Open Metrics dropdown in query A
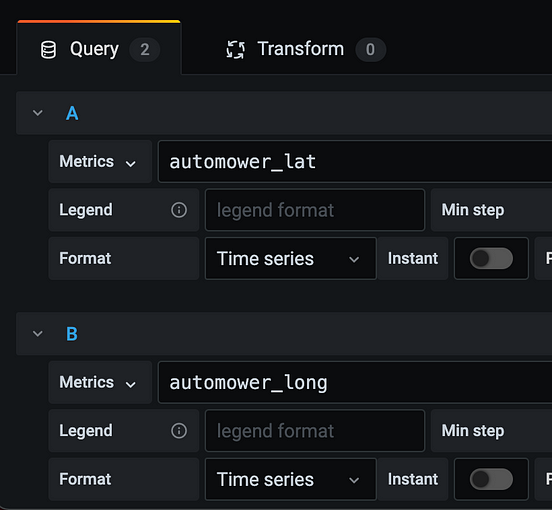The image size is (552, 510). point(100,162)
